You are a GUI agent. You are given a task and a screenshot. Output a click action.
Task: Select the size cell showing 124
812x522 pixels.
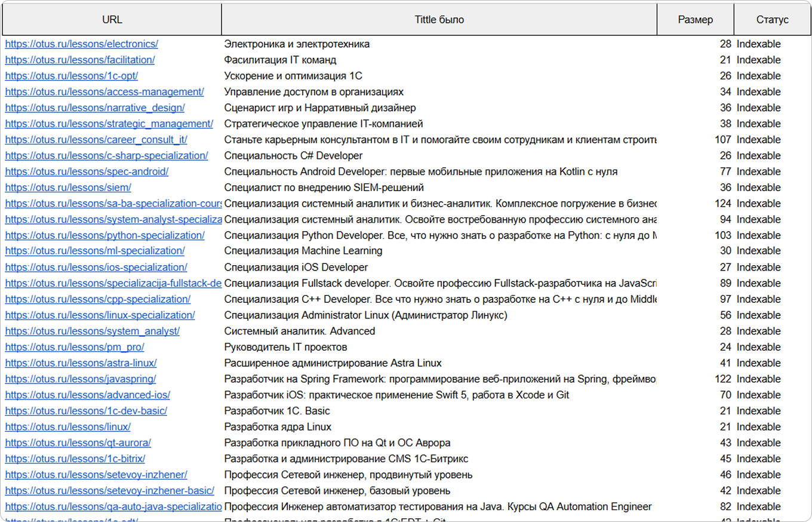coord(722,204)
